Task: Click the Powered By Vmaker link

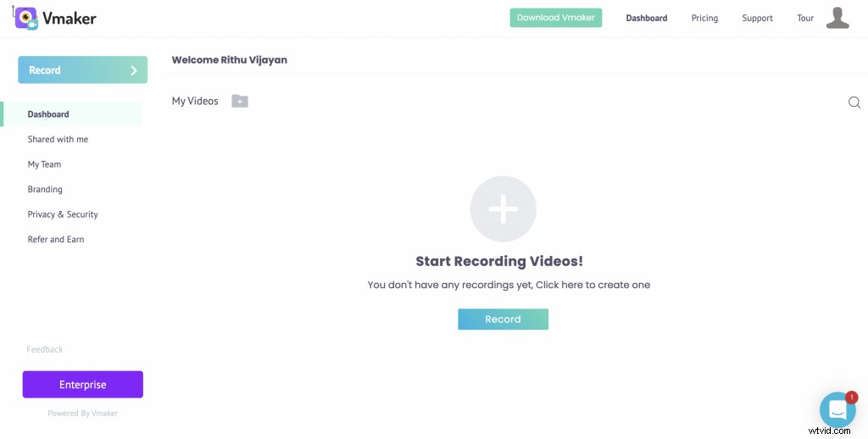Action: pyautogui.click(x=83, y=413)
